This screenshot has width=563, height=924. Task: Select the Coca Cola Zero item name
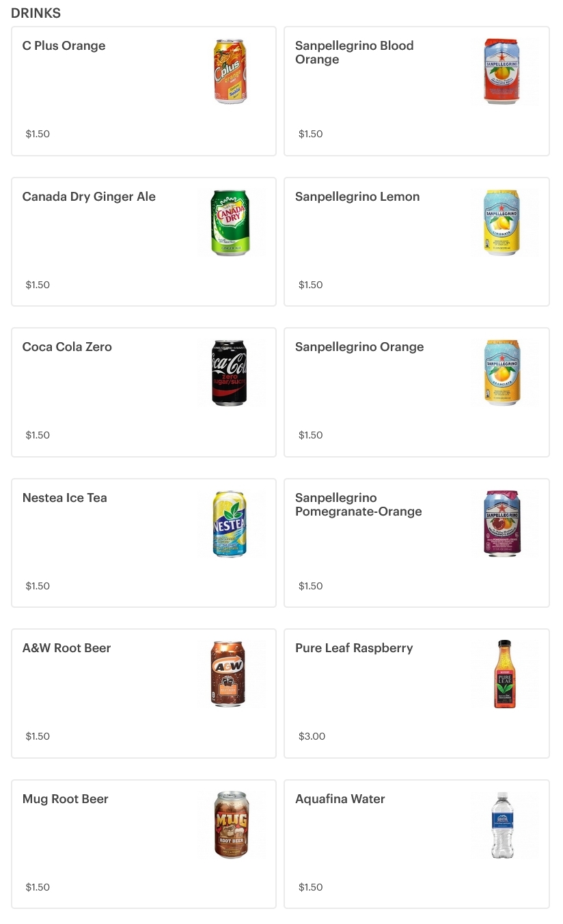tap(67, 347)
